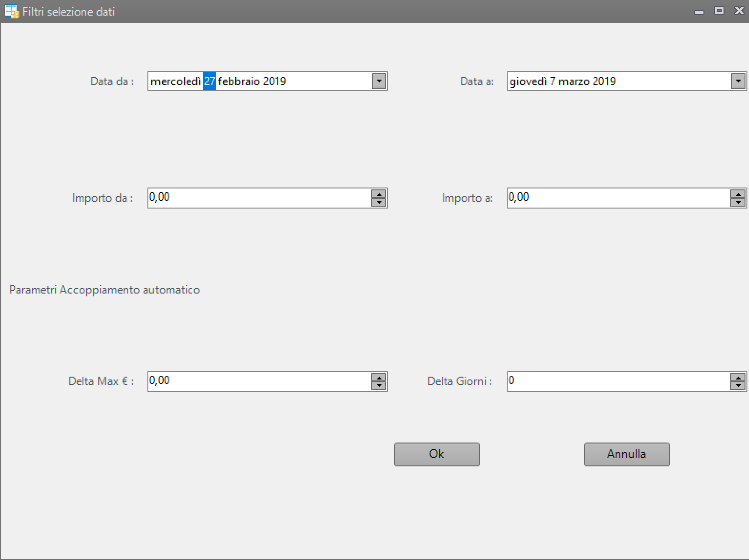Open the 'Data da' calendar dropdown
749x560 pixels.
click(x=379, y=81)
